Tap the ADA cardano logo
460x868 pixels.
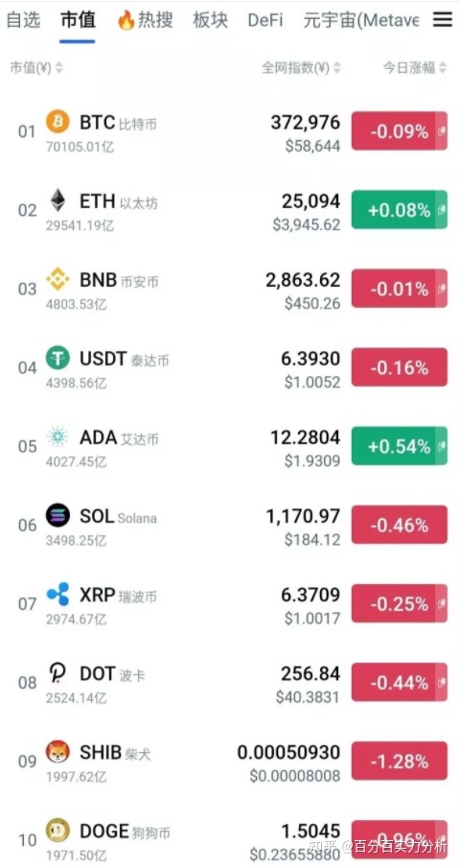[x=57, y=436]
